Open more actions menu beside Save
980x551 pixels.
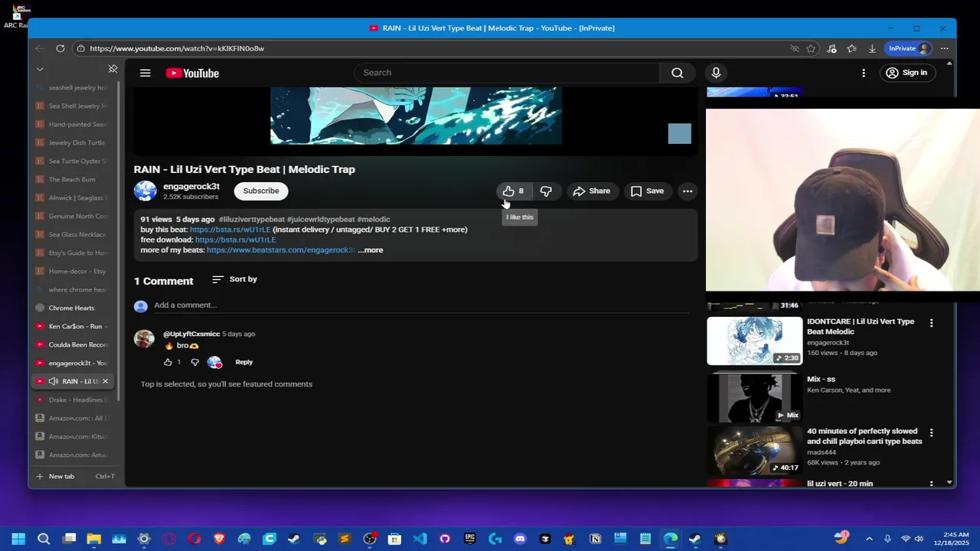[688, 191]
